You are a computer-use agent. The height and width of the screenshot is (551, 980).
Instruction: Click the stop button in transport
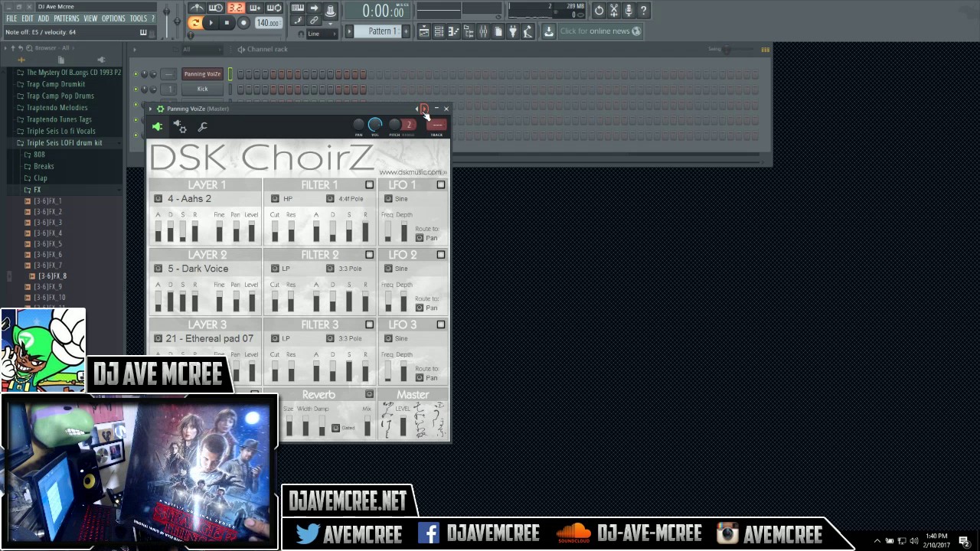(227, 23)
